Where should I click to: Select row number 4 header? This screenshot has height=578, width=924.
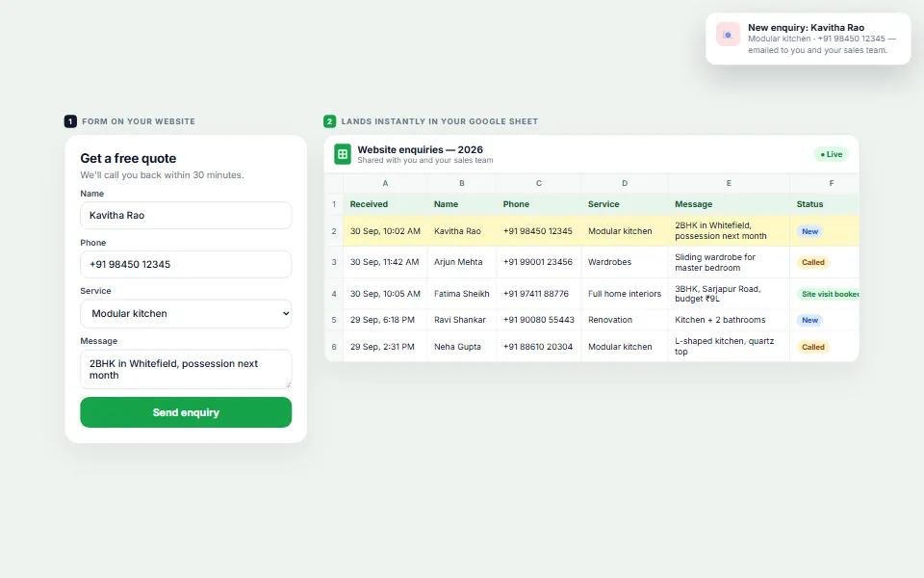(x=334, y=294)
